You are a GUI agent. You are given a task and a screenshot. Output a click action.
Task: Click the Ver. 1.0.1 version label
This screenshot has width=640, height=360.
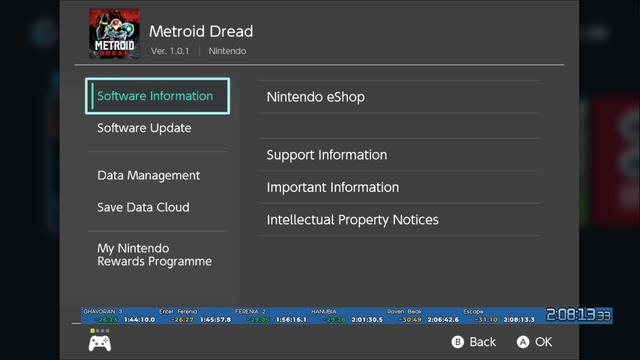[170, 51]
